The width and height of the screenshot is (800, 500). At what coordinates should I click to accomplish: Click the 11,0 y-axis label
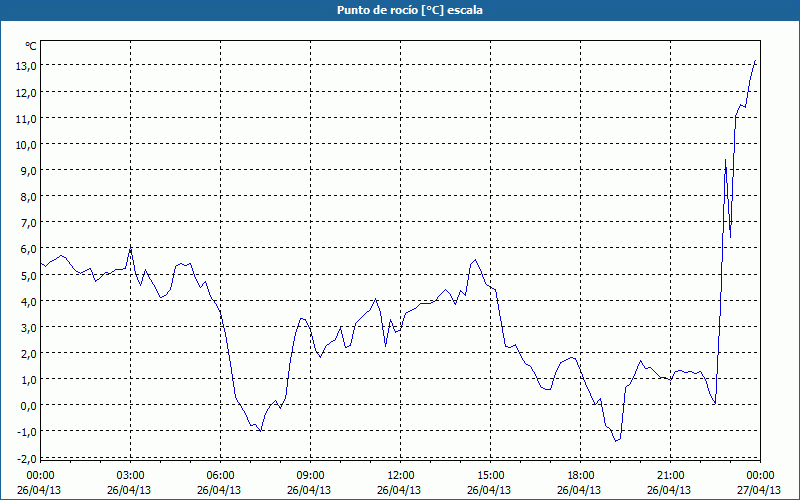26,119
